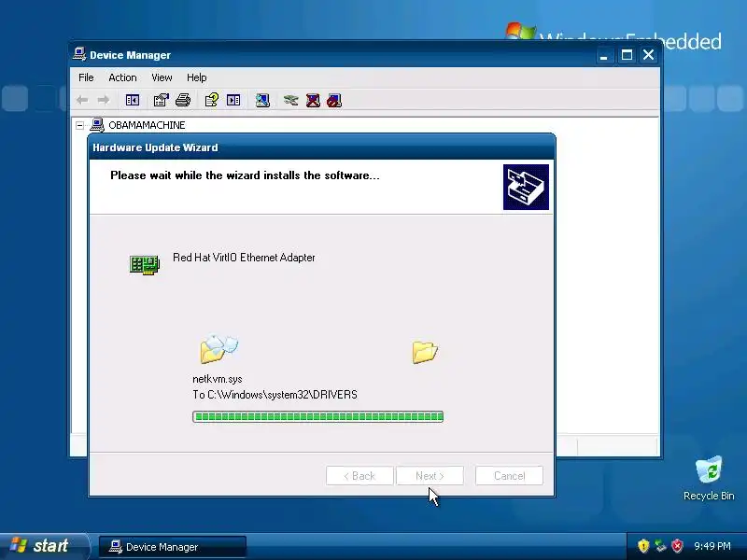Open the Properties toolbar icon

click(161, 100)
